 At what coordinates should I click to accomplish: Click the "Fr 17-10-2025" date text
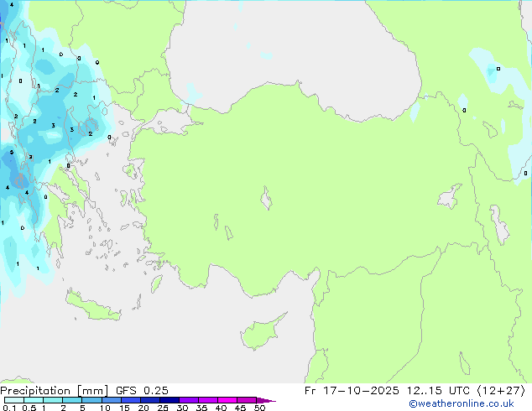point(352,391)
